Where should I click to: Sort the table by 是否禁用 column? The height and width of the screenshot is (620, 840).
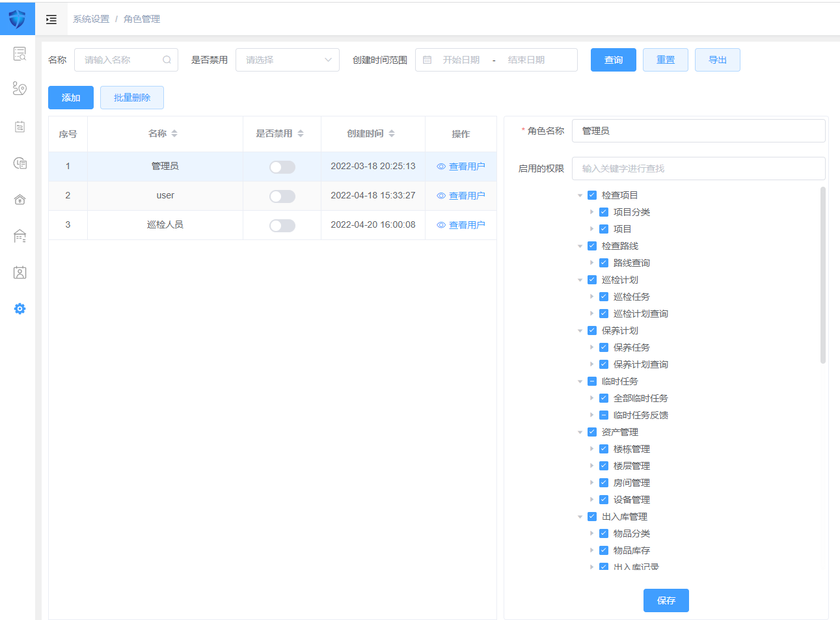[x=301, y=133]
